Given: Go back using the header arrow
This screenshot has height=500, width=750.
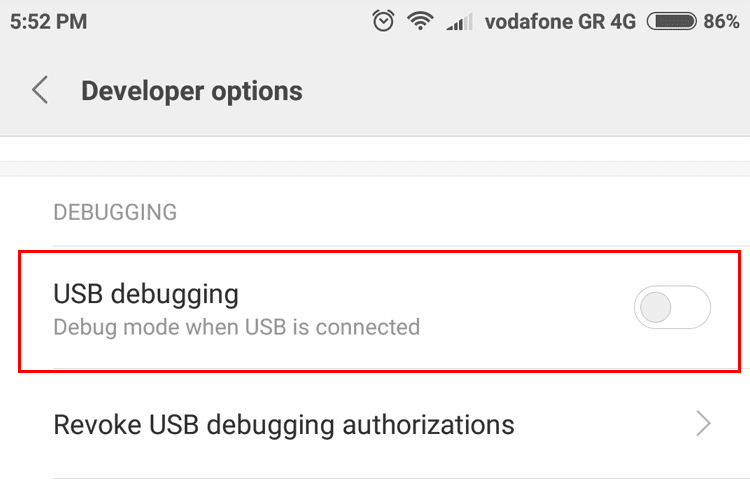Looking at the screenshot, I should coord(40,90).
